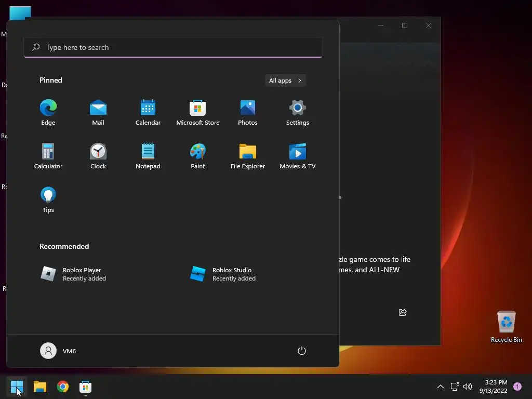Viewport: 532px width, 399px height.
Task: Open File Explorer pinned app
Action: [x=248, y=156]
